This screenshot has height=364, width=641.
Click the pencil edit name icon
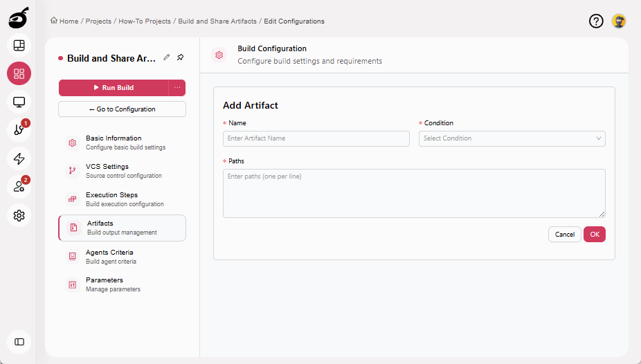166,57
